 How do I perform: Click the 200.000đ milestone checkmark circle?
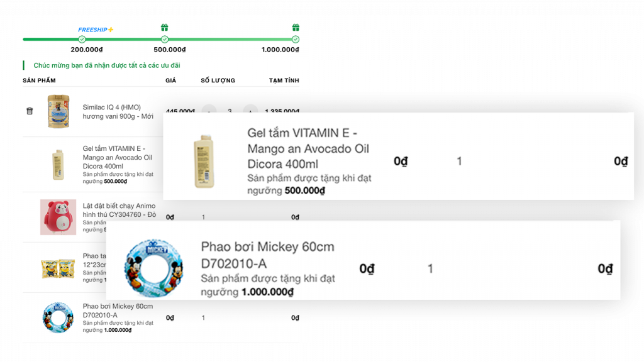(82, 40)
